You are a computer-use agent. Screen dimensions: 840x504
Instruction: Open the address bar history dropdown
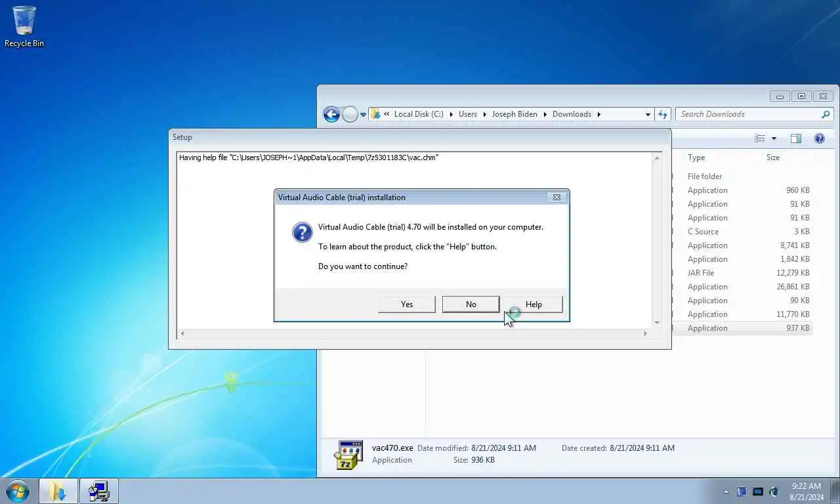[x=648, y=114]
